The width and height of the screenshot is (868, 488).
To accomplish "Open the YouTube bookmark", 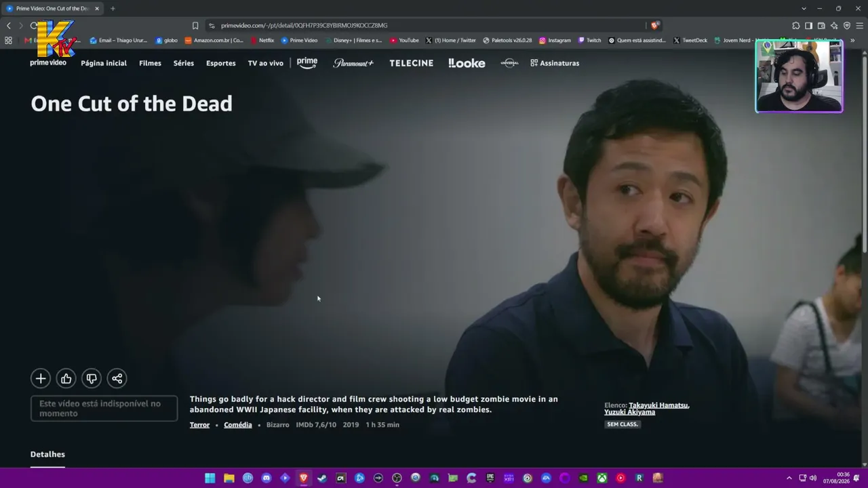I will (404, 41).
